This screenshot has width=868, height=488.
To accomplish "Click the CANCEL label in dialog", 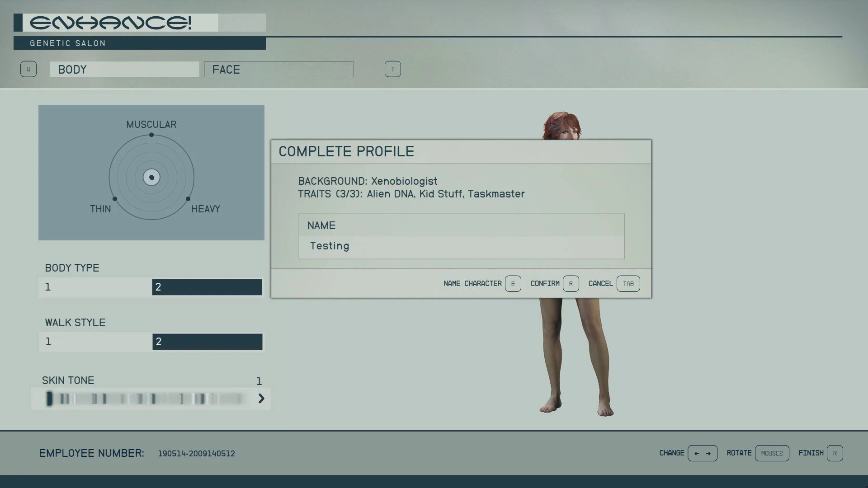I will [600, 284].
